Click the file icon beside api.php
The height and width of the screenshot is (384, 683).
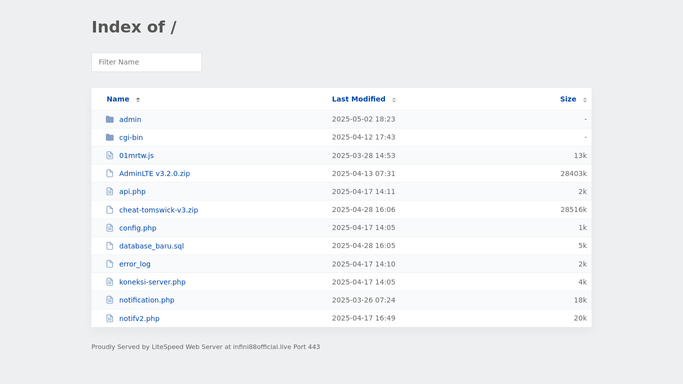(x=110, y=192)
